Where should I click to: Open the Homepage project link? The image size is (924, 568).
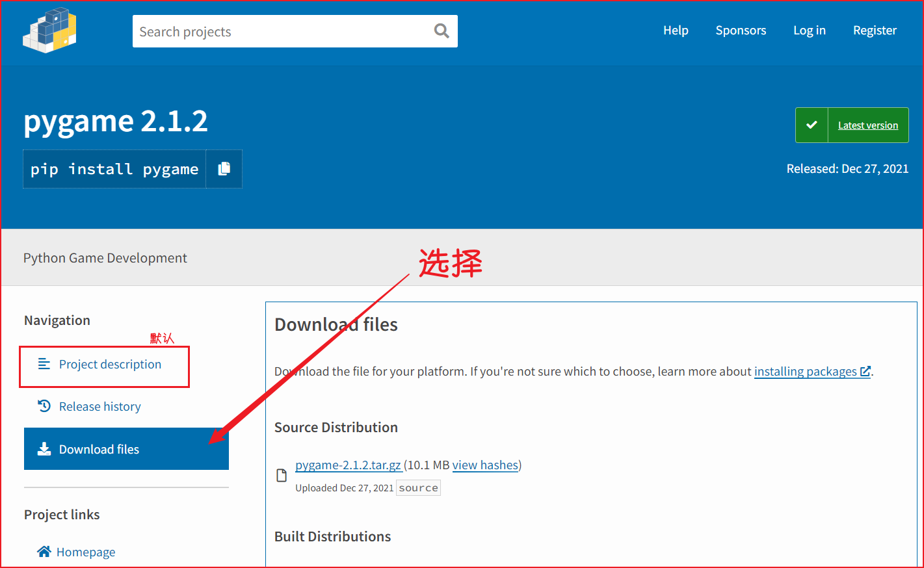[86, 552]
